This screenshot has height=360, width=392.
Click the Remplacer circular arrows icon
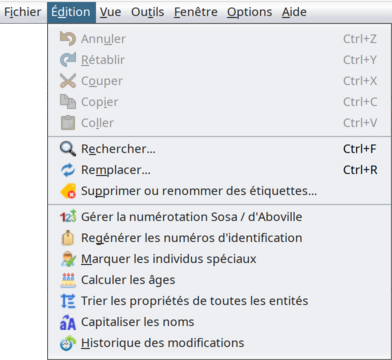click(x=68, y=170)
